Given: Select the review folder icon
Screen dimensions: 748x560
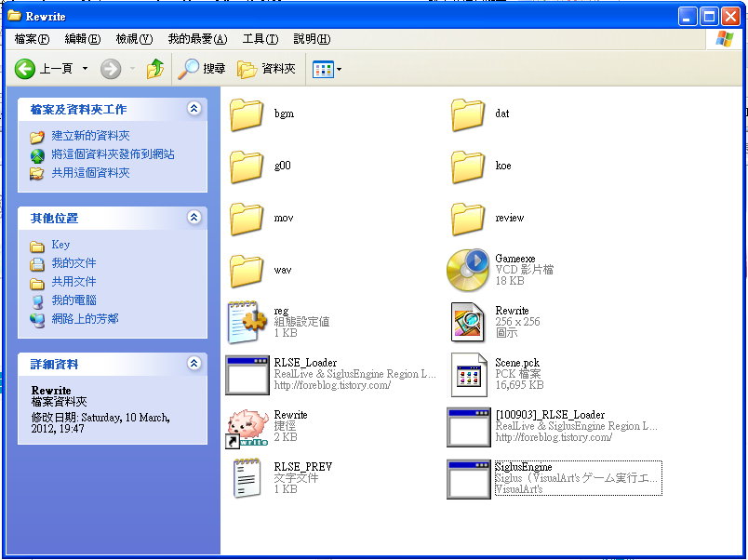Looking at the screenshot, I should 467,219.
